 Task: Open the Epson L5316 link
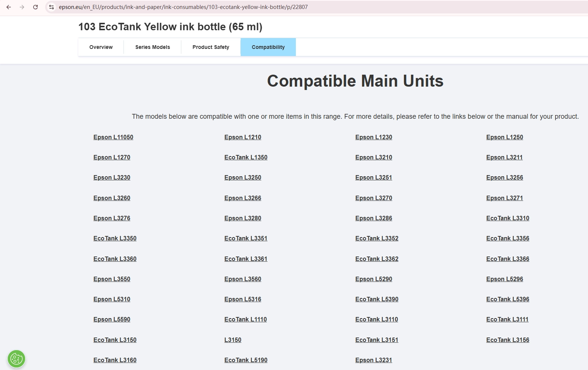tap(243, 299)
